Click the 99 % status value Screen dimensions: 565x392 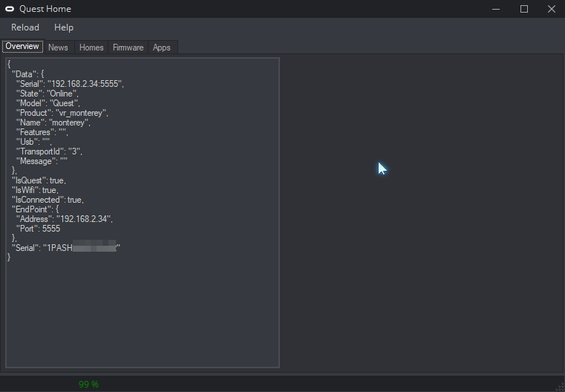(x=88, y=385)
